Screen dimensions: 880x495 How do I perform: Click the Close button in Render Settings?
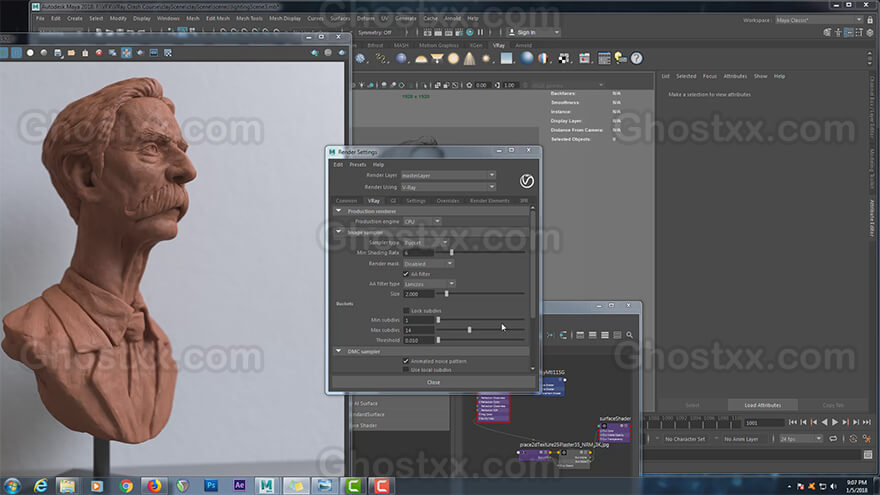pyautogui.click(x=433, y=382)
